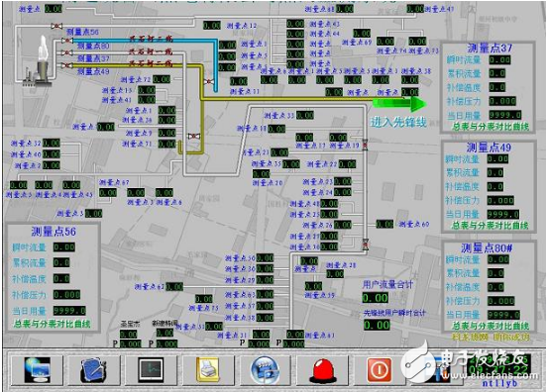The image size is (547, 392).
Task: Click the valve between 测量点27 and 测量点30
Action: pos(365,244)
